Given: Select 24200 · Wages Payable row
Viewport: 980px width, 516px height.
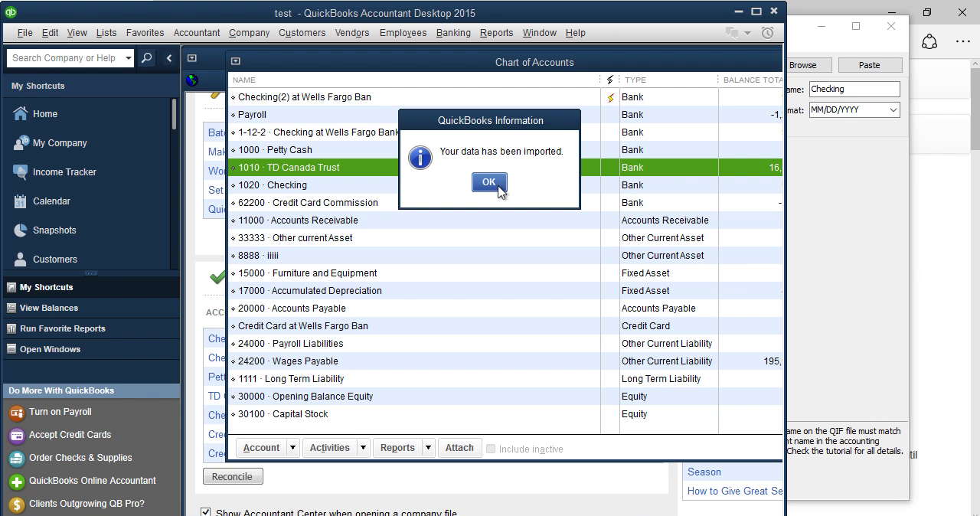Looking at the screenshot, I should pos(505,361).
